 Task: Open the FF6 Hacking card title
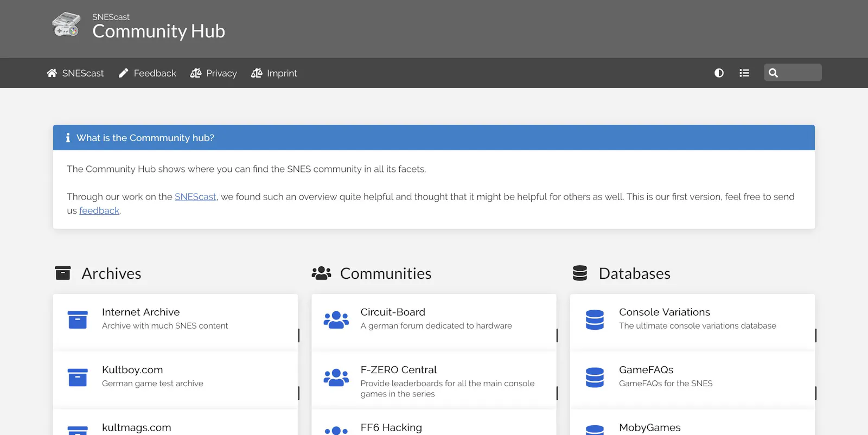click(391, 427)
